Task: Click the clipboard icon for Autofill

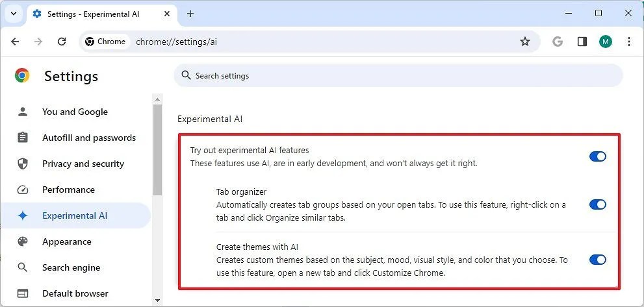Action: click(x=23, y=138)
